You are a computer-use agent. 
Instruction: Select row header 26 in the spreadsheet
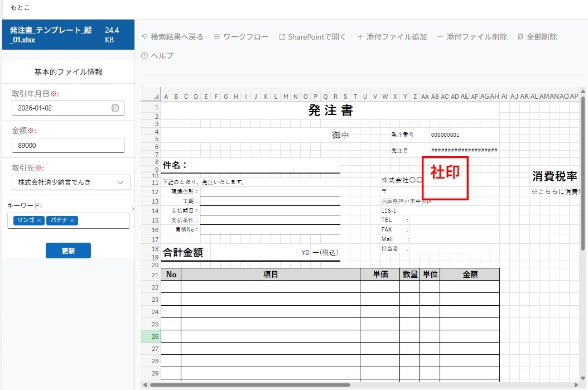tap(151, 336)
